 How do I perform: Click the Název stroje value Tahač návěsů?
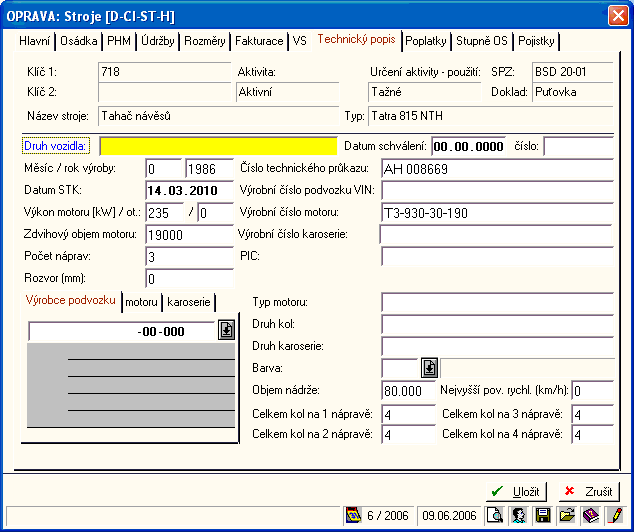pyautogui.click(x=218, y=116)
